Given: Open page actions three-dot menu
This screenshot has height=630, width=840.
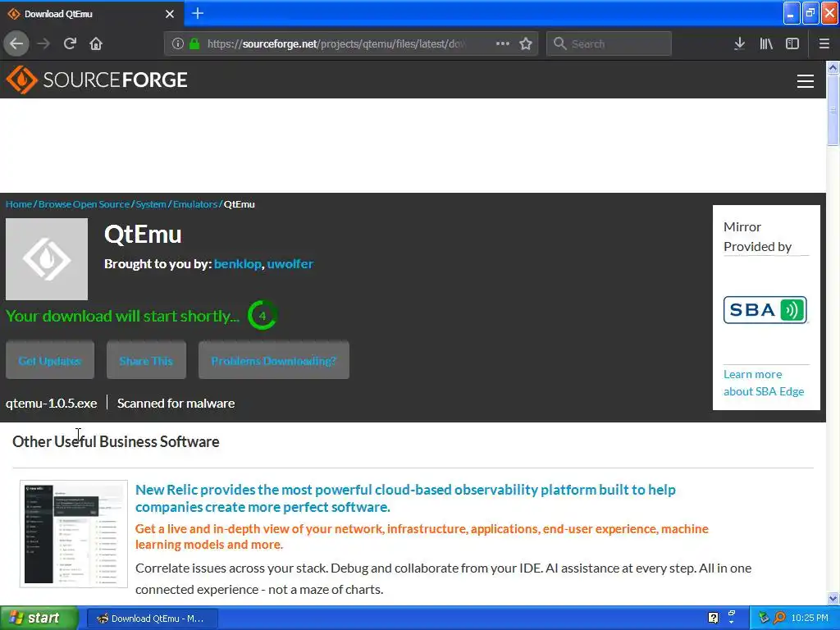Looking at the screenshot, I should tap(503, 43).
